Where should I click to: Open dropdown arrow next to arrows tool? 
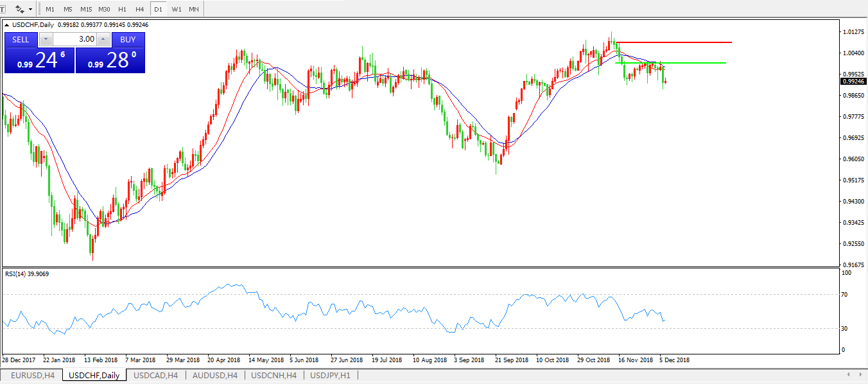[x=30, y=10]
